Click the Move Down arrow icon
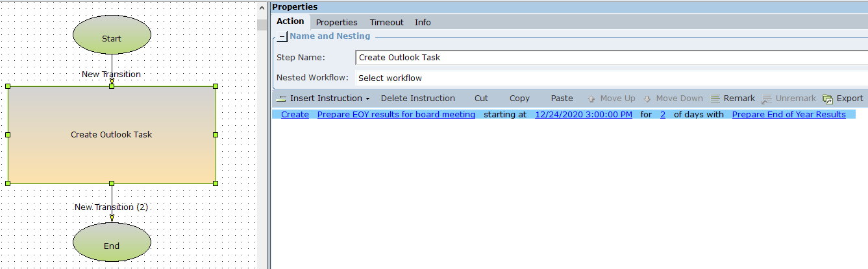 click(647, 99)
